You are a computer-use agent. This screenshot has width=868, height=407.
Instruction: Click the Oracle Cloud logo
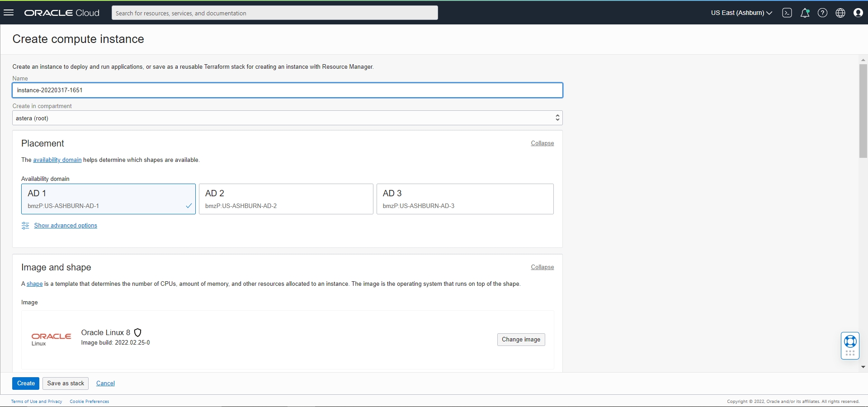[62, 13]
